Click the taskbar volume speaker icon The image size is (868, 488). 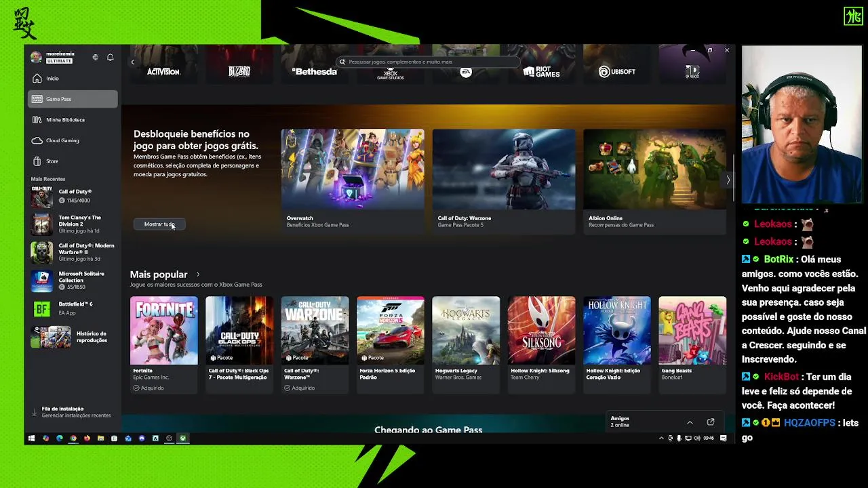(x=696, y=439)
